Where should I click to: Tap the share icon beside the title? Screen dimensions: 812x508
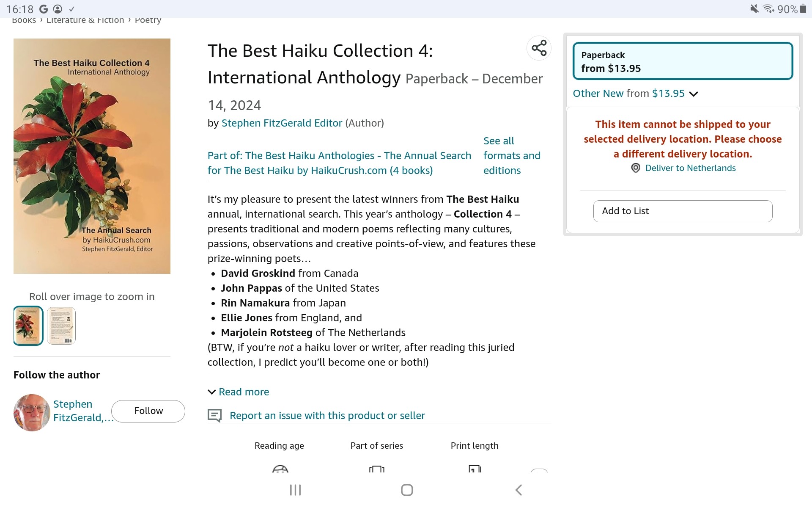[539, 48]
